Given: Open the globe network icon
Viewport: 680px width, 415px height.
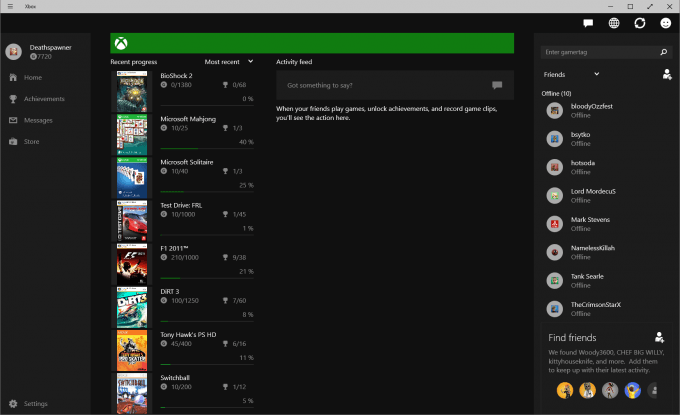Looking at the screenshot, I should 614,23.
